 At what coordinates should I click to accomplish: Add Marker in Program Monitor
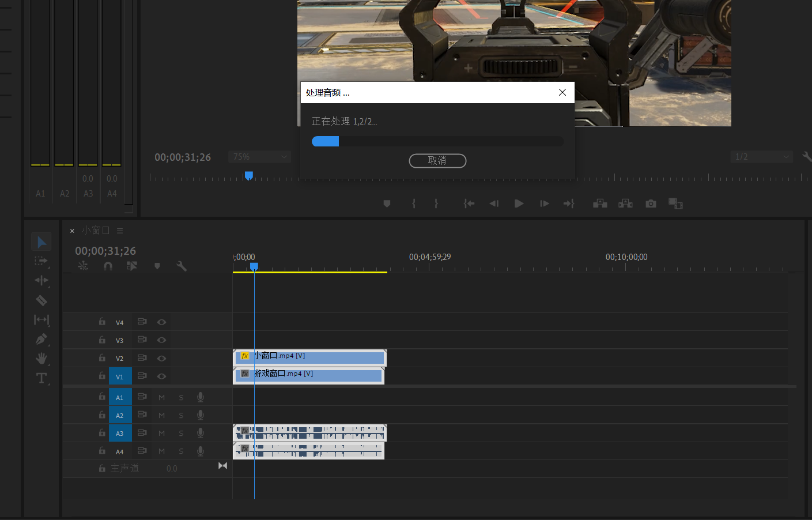(x=387, y=204)
